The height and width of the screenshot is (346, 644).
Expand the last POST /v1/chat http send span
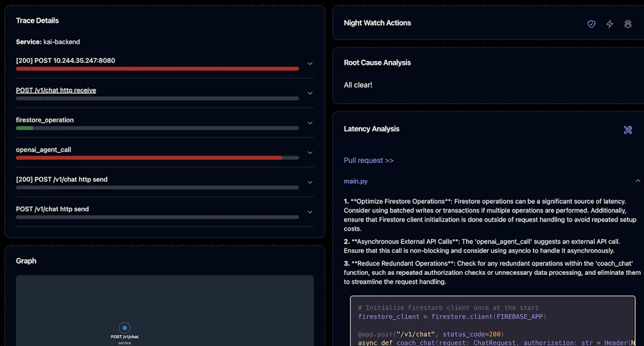click(310, 212)
